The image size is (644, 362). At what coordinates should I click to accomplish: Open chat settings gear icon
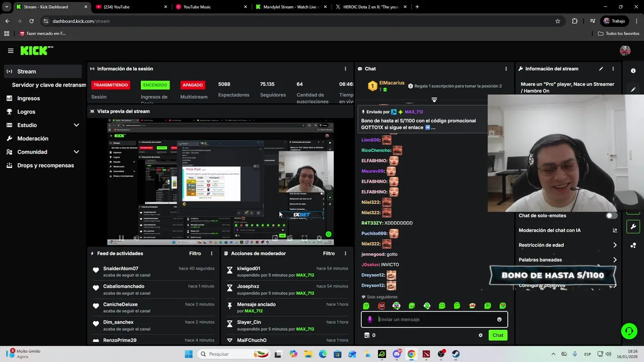tap(480, 335)
